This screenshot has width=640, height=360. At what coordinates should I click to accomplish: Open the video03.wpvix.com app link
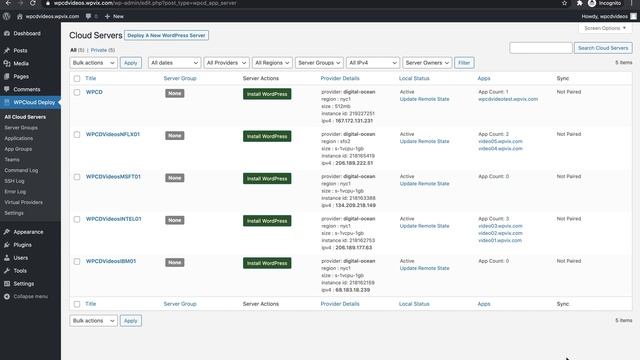pos(500,226)
